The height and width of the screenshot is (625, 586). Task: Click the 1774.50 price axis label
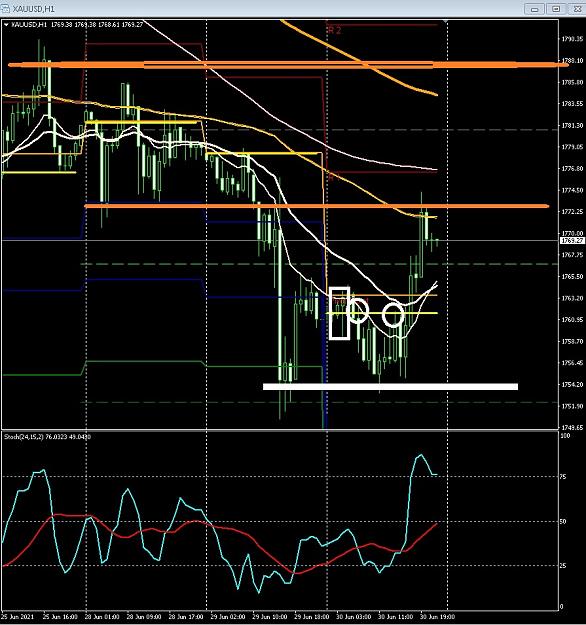[572, 190]
